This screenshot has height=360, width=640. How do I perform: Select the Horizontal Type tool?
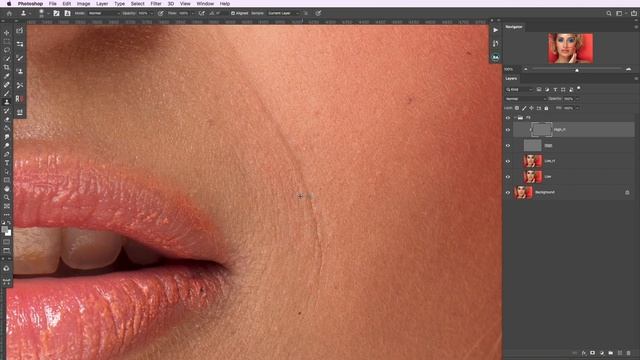(7, 162)
